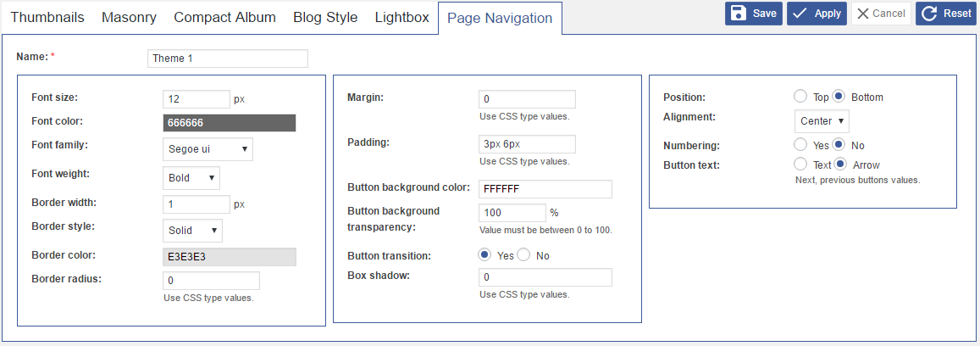Set Button text to Text option
Screen dimensions: 980x346
click(x=800, y=165)
